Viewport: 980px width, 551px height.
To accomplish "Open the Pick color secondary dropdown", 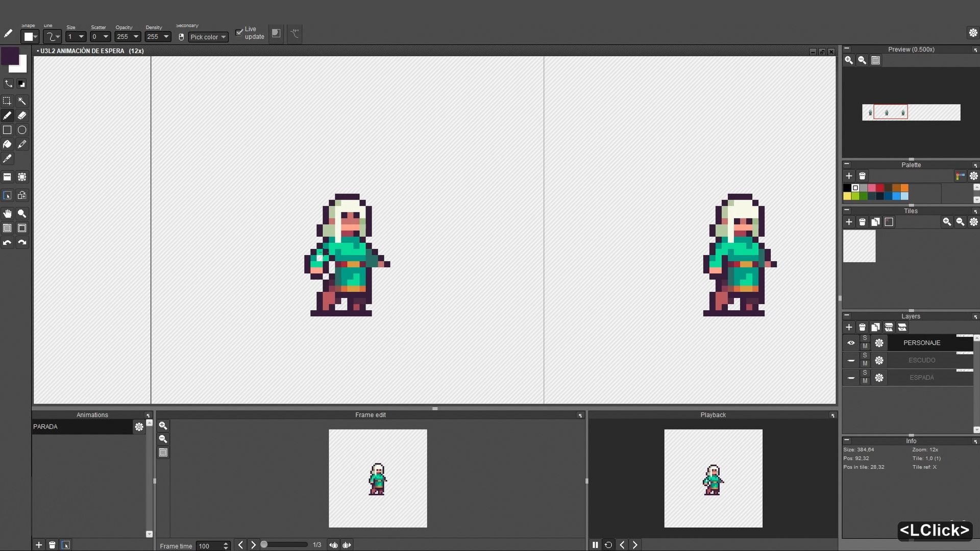I will [x=208, y=37].
